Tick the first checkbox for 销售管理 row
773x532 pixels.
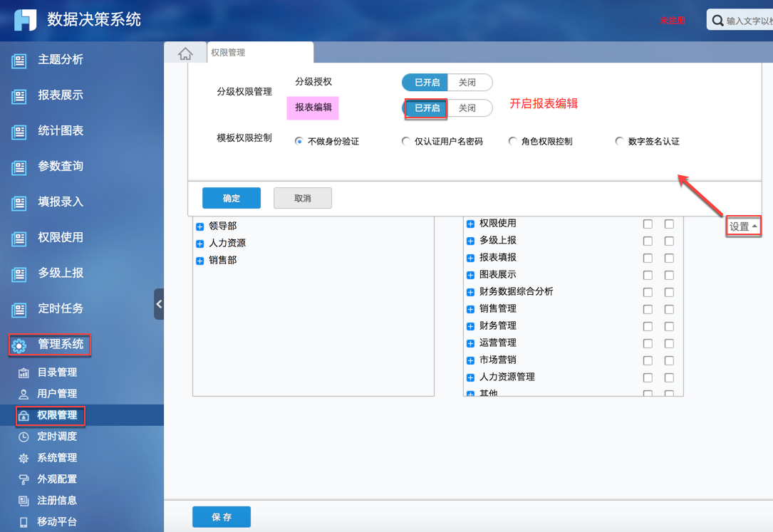pos(648,309)
